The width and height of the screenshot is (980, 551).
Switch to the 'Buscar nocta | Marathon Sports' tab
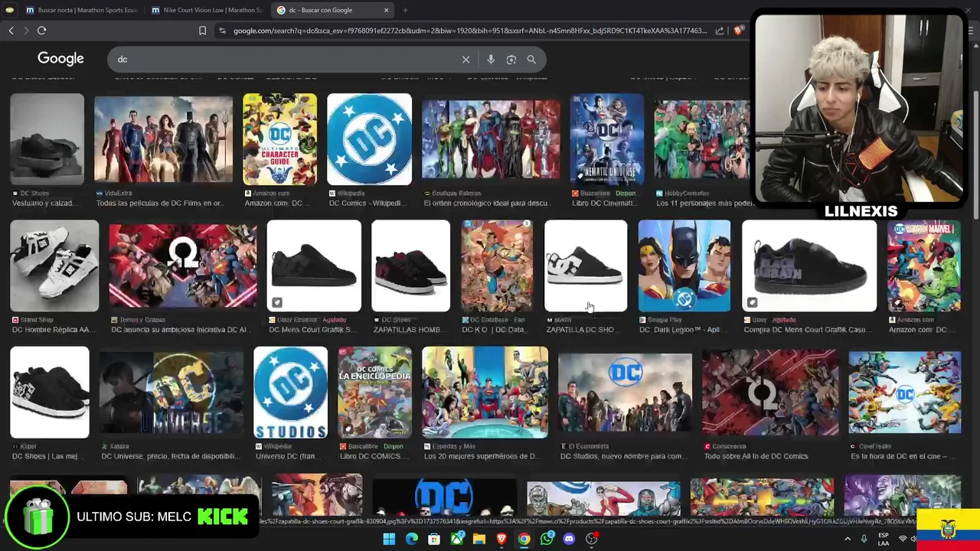80,10
